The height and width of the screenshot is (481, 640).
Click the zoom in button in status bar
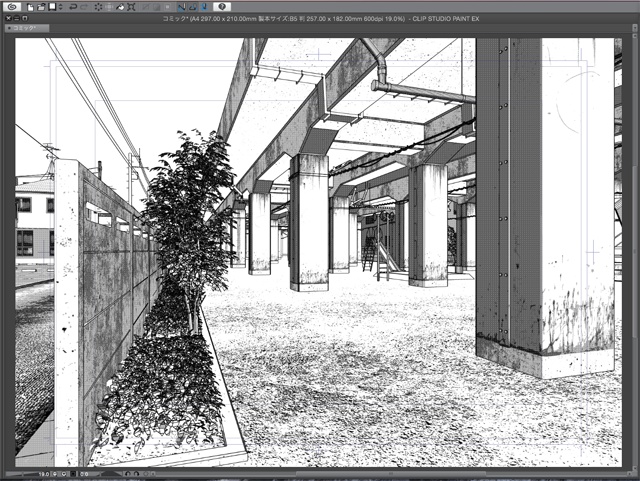64,474
